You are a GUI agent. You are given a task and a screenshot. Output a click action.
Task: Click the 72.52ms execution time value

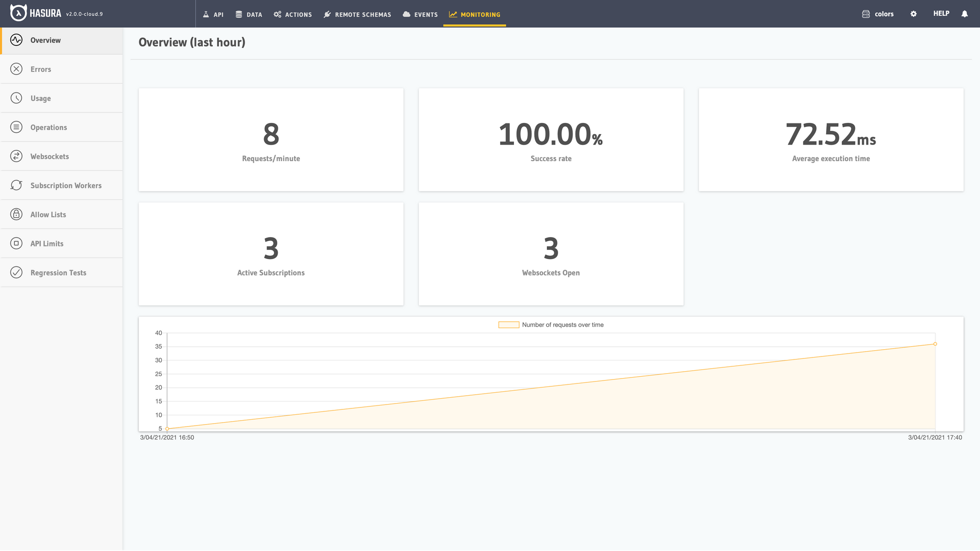(831, 134)
